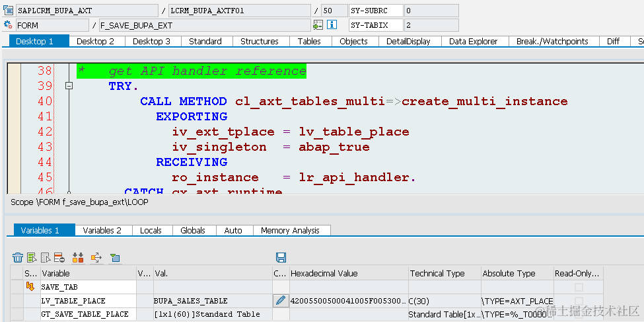Screen dimensions: 644x322
Task: Click the BUPA_SALES_TABLE value cell
Action: click(213, 301)
